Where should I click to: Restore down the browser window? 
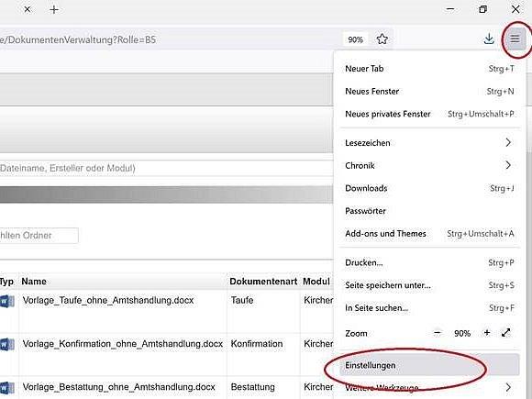tap(482, 9)
